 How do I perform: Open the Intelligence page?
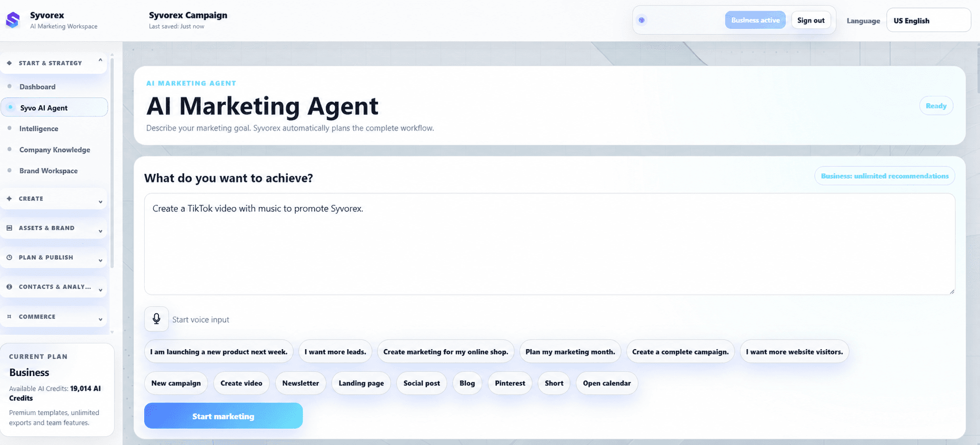tap(39, 128)
